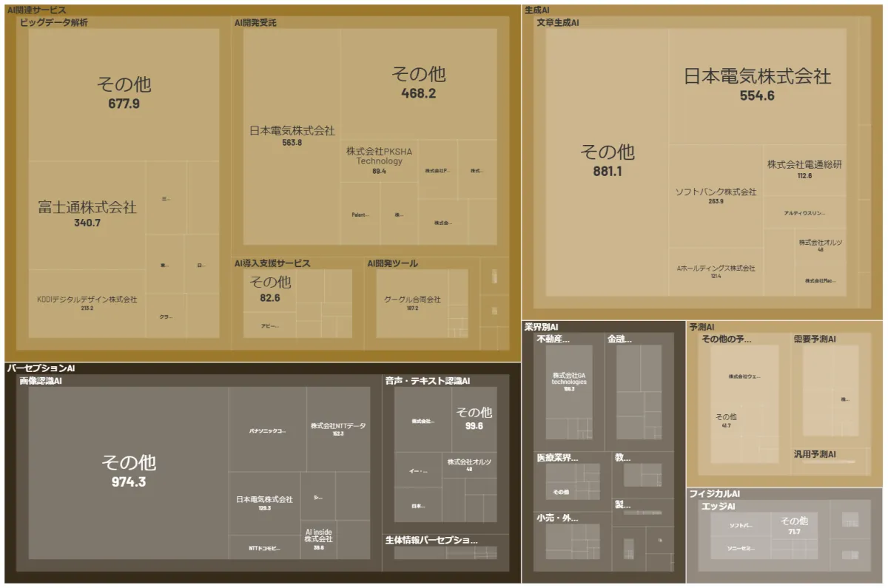Click the 株式会社電通総研 112.6 tile

[x=804, y=169]
